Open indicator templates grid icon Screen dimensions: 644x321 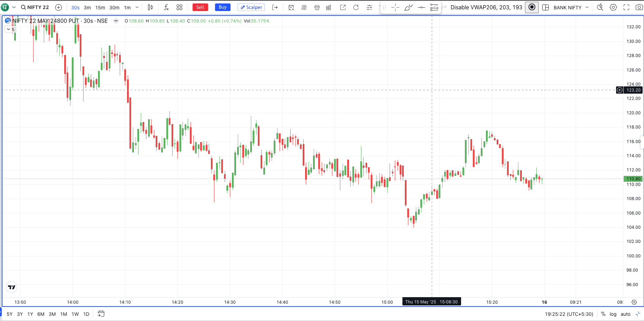179,7
